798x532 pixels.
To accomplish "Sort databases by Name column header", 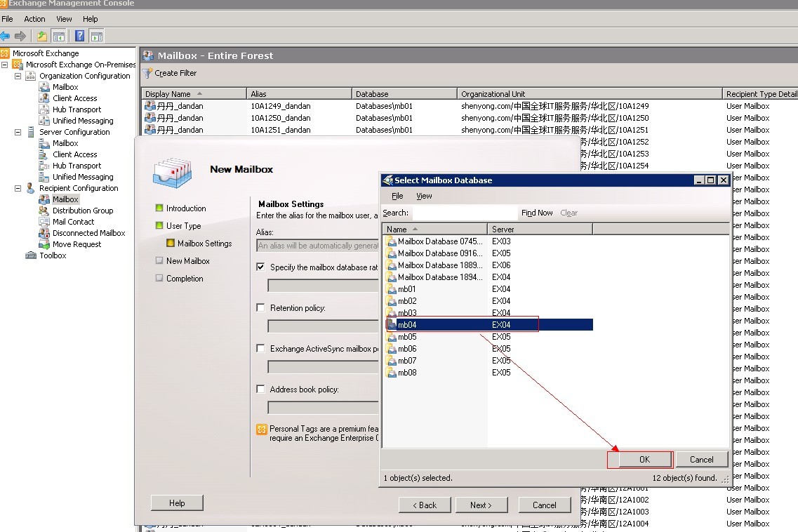I will 434,229.
